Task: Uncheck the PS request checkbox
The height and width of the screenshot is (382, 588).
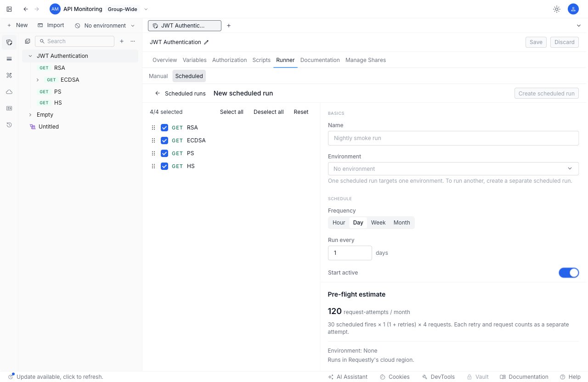Action: (164, 153)
